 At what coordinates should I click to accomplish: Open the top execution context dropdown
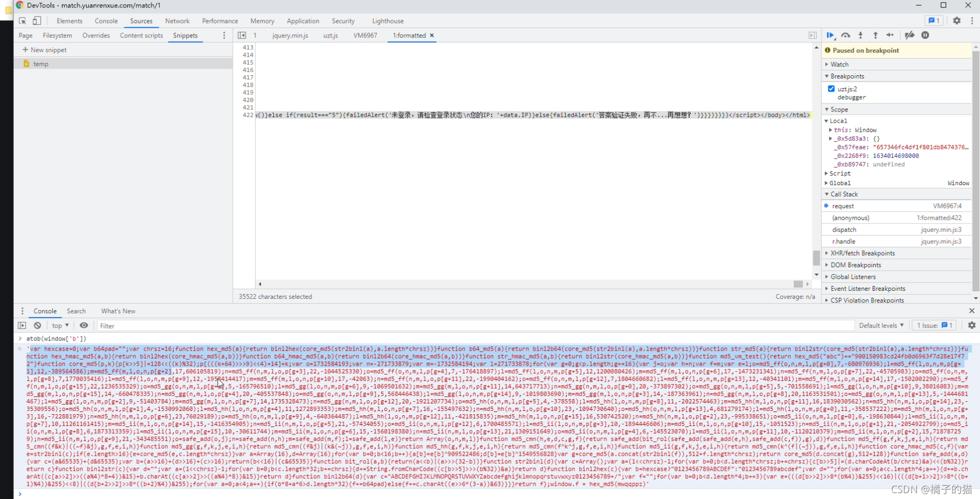(60, 326)
